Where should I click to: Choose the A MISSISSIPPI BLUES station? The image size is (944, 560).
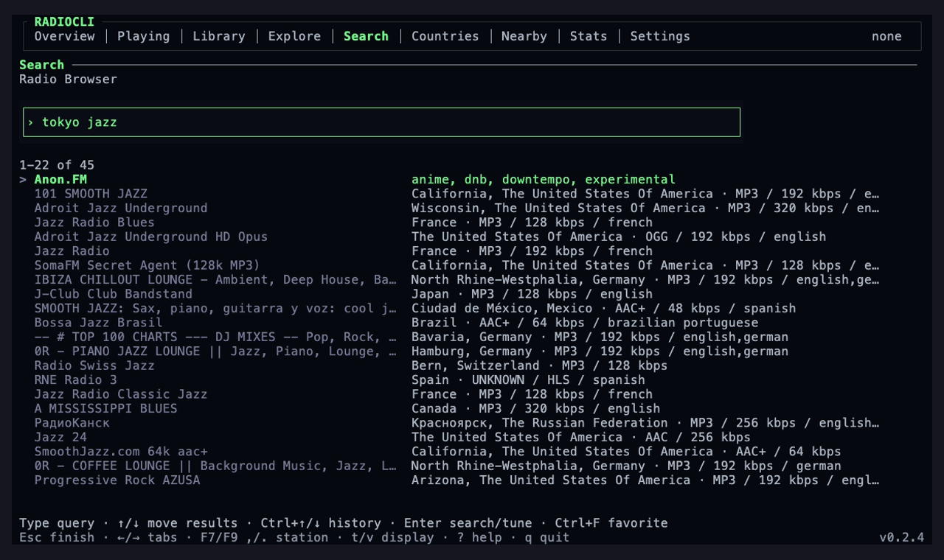pos(106,408)
